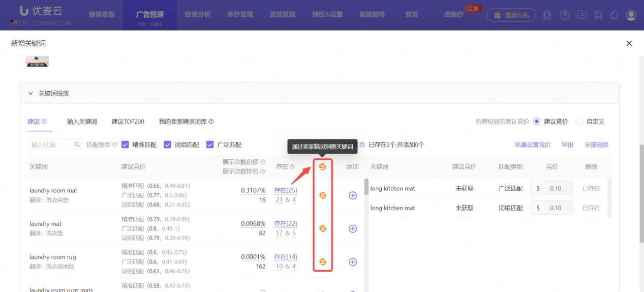Screen dimensions: 644x292
Task: Click help icon beside 展示次数份额
Action: (x=263, y=162)
